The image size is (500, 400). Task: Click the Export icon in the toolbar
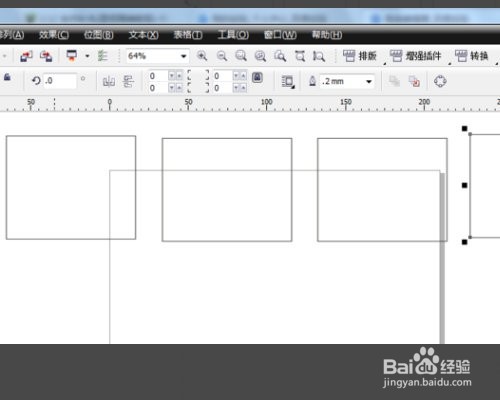(46, 56)
